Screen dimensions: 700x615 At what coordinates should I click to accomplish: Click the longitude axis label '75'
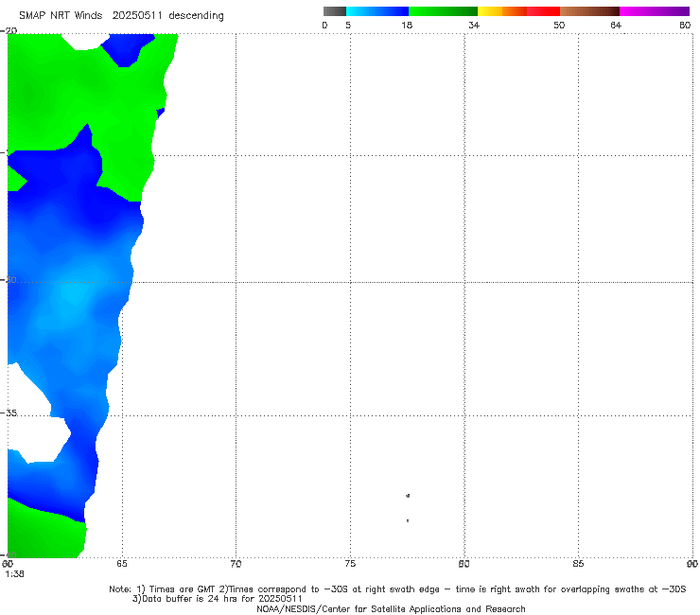coord(350,564)
